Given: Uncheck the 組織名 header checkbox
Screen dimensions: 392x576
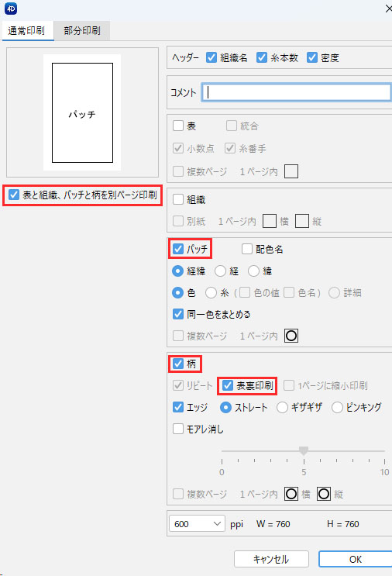Looking at the screenshot, I should point(211,57).
